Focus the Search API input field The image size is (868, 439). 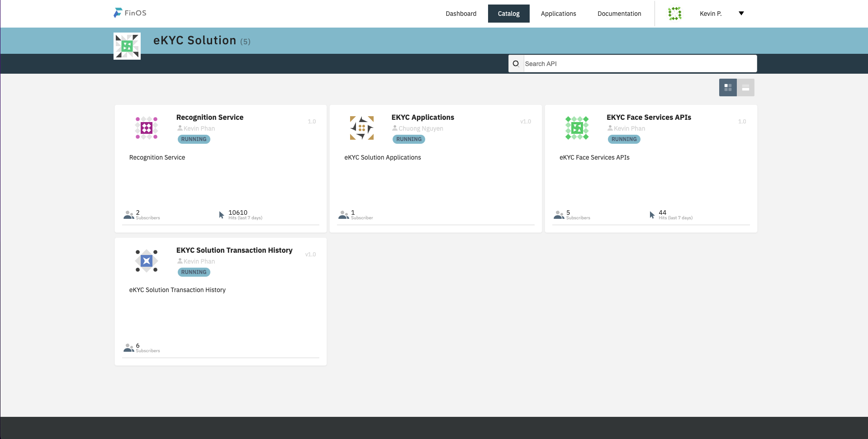click(x=640, y=64)
